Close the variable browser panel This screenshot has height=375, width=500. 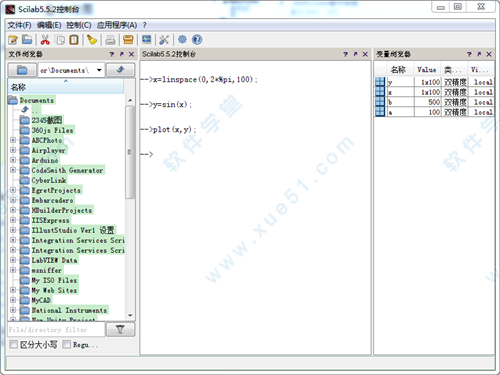tap(489, 54)
